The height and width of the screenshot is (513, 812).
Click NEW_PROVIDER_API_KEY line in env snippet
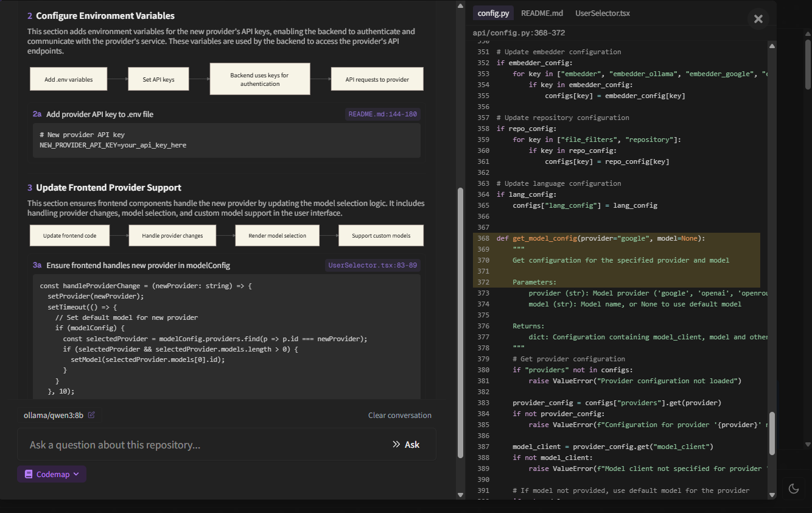coord(113,145)
